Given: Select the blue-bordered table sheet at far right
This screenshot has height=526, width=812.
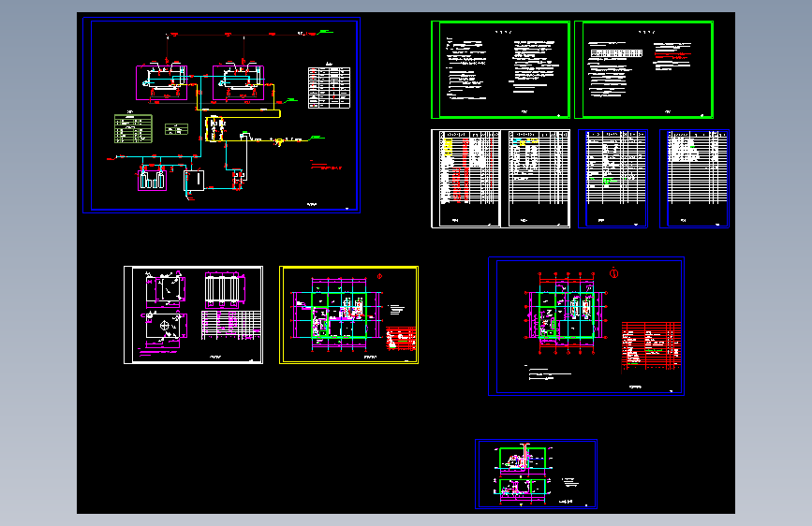Looking at the screenshot, I should (x=694, y=179).
